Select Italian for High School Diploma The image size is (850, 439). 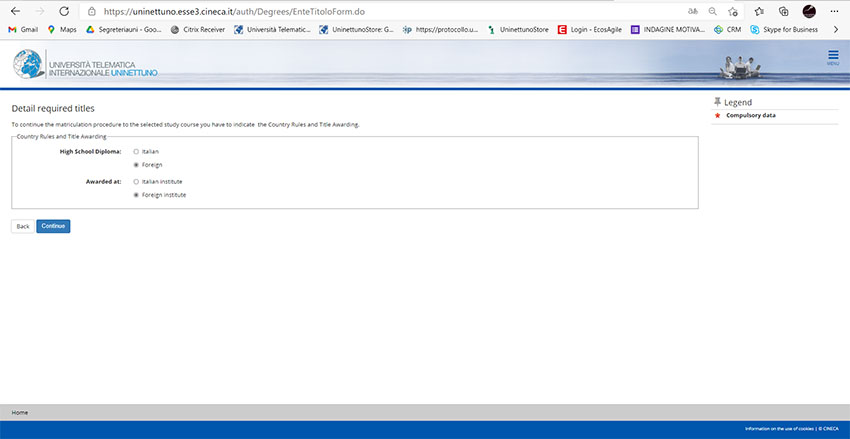136,151
